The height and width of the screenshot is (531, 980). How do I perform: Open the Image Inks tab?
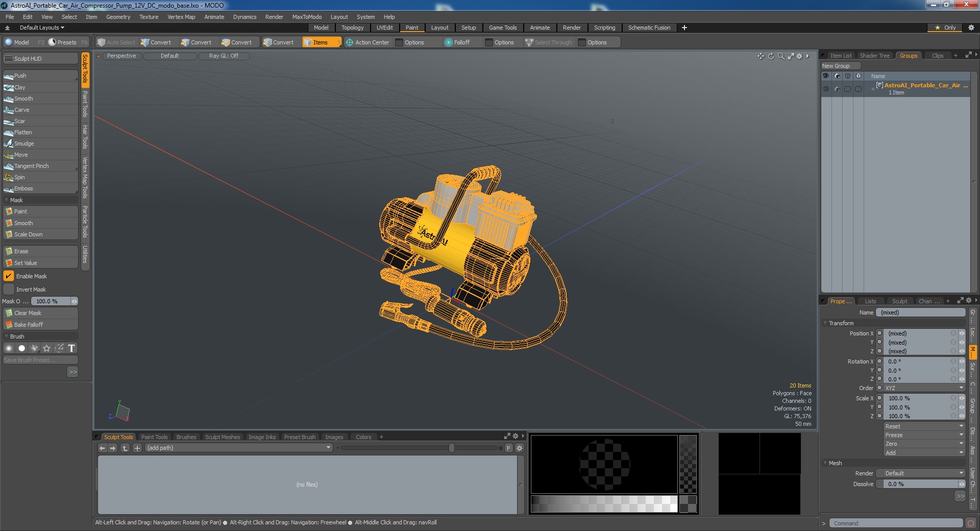tap(262, 437)
